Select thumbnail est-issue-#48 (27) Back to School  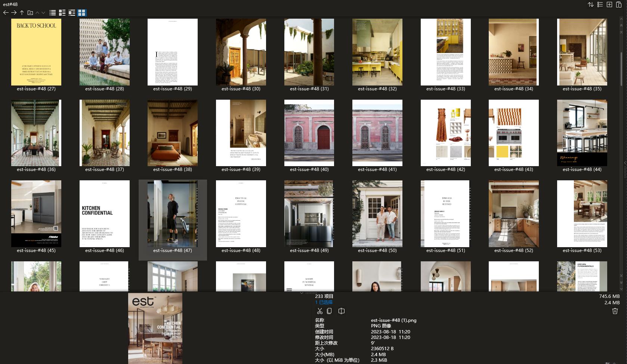(36, 52)
